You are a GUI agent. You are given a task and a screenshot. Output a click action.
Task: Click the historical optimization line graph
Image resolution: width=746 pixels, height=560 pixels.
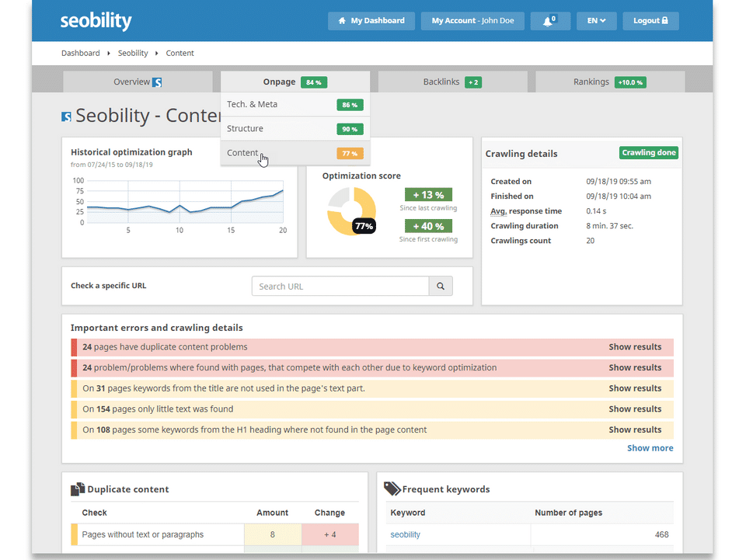click(185, 202)
